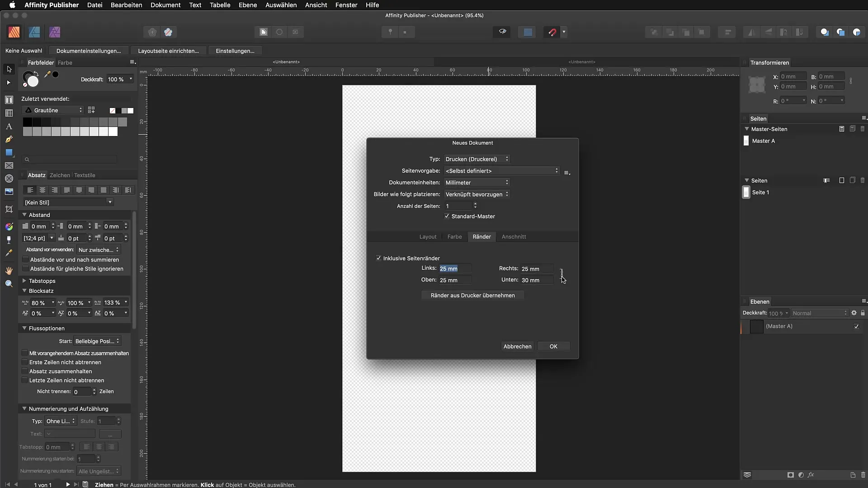Switch to Designer persona icon

click(x=34, y=32)
